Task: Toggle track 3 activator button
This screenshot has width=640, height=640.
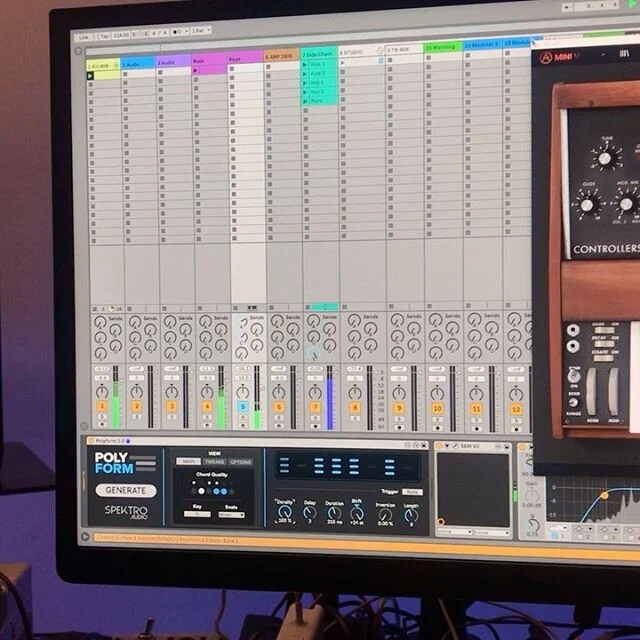Action: coord(172,407)
